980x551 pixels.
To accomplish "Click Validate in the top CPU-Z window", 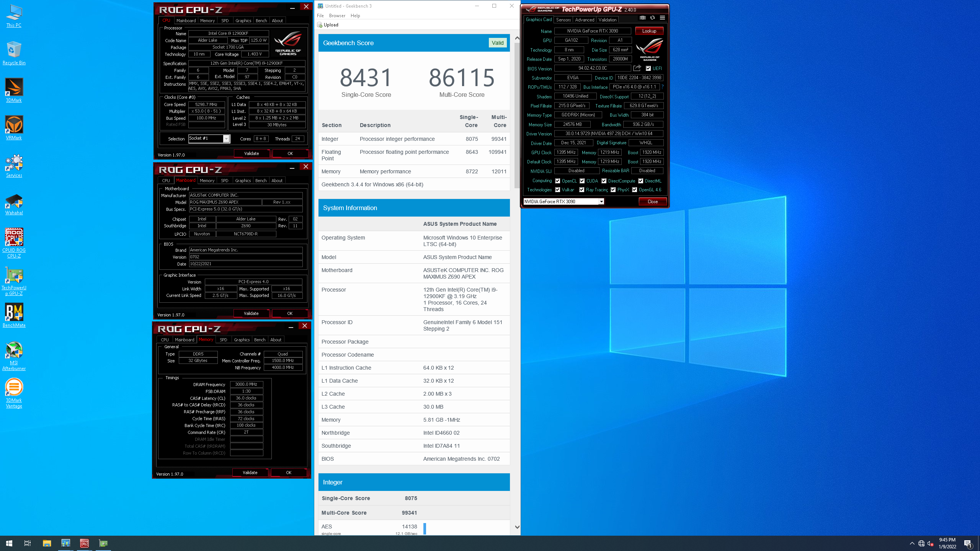I will [252, 153].
